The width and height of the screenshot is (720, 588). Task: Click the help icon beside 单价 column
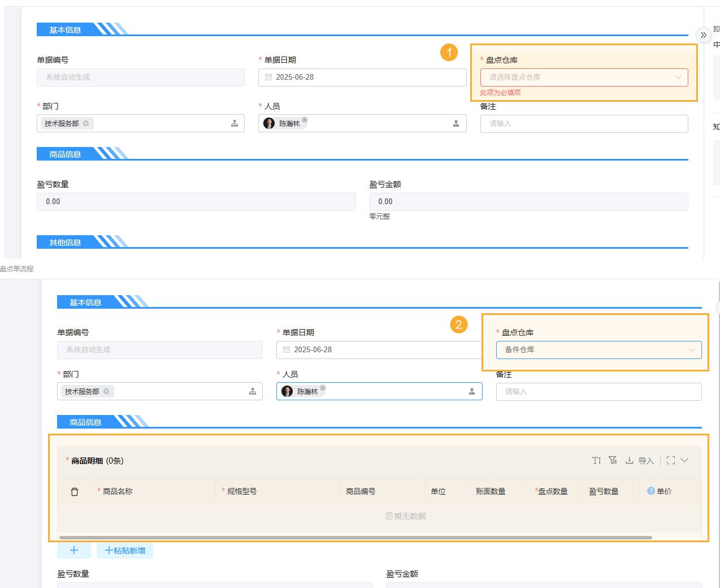pyautogui.click(x=650, y=491)
